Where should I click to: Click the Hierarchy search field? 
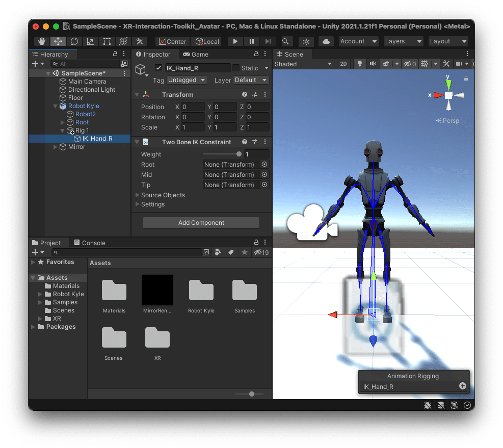tap(86, 64)
